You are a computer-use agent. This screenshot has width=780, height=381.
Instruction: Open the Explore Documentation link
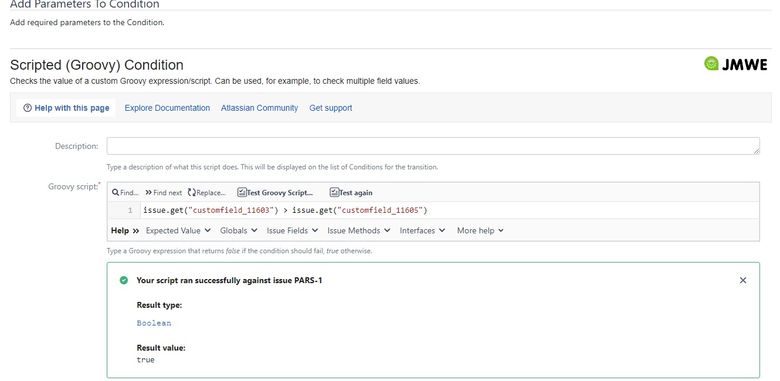[x=167, y=108]
